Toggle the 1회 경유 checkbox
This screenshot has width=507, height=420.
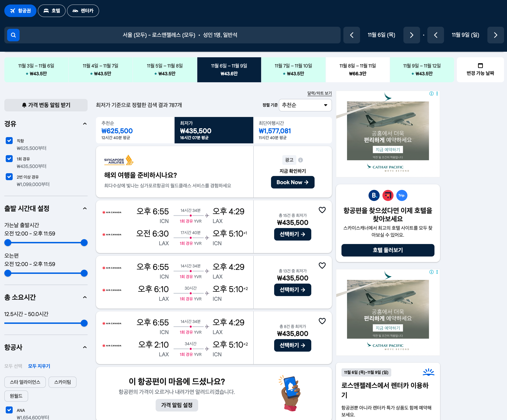9,159
